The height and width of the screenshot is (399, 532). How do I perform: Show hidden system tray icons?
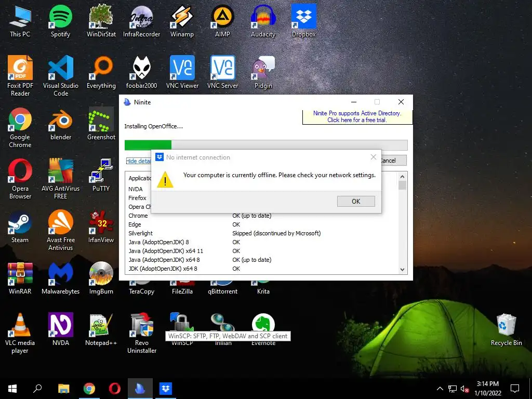tap(440, 389)
